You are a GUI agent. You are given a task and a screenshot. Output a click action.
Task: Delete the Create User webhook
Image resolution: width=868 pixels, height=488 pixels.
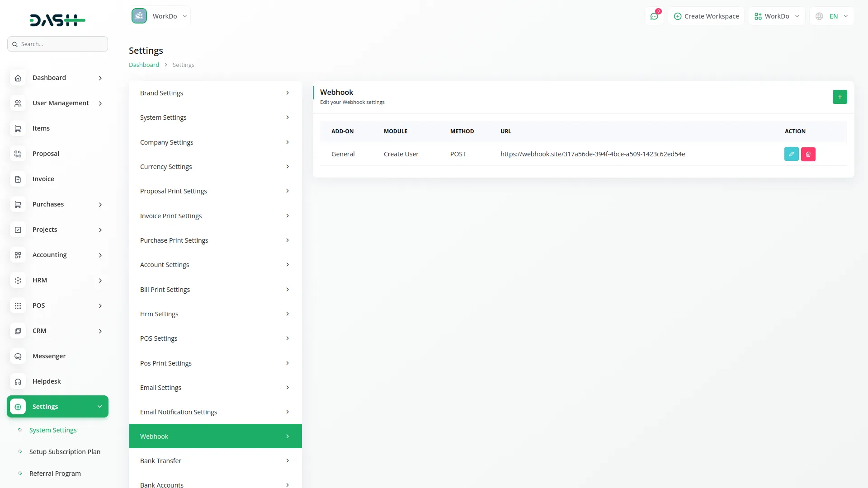(808, 154)
